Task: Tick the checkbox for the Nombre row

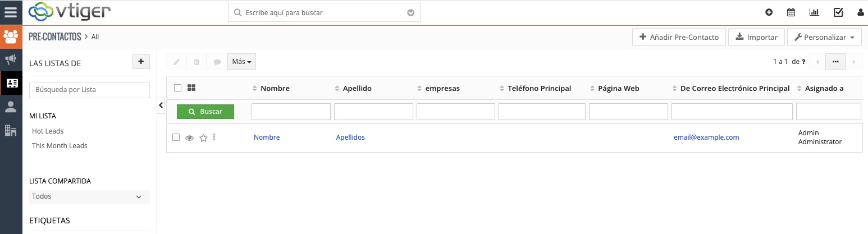Action: (x=176, y=137)
